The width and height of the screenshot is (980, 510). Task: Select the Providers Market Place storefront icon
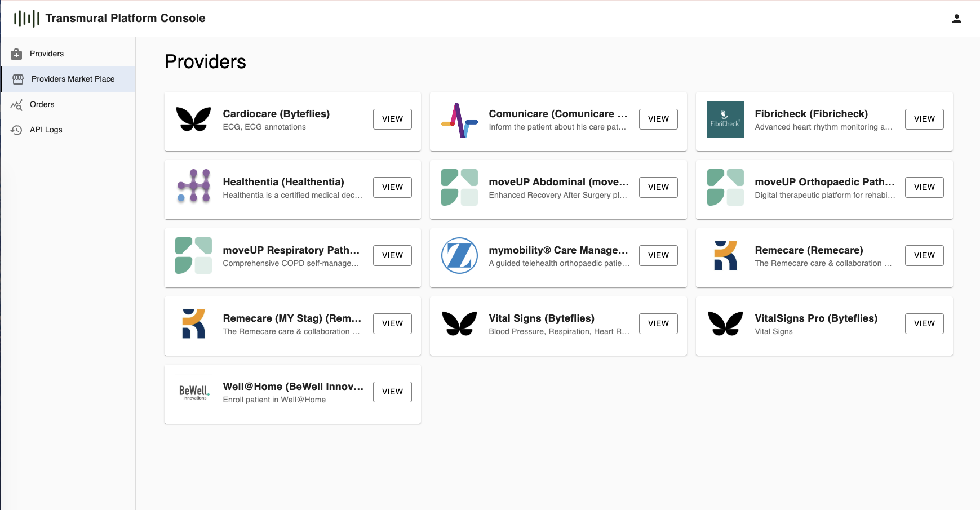[x=17, y=79]
